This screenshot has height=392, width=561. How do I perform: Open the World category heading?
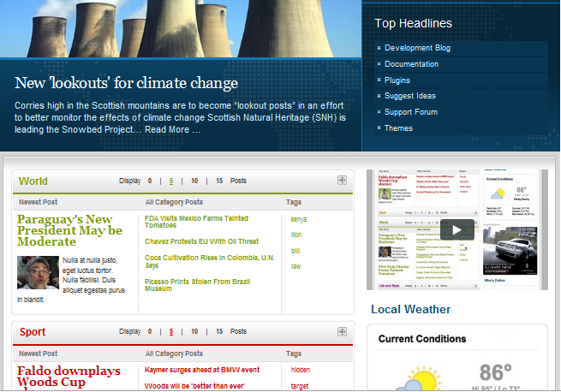[33, 181]
